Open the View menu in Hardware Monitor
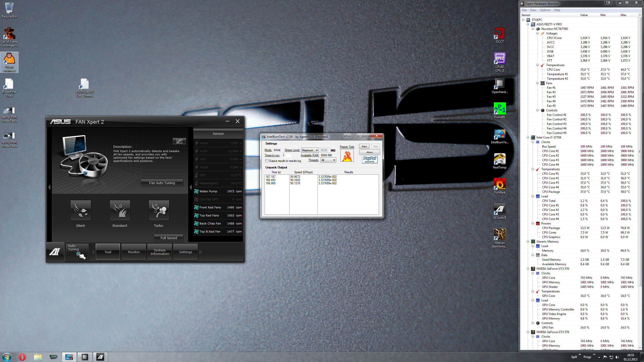 coord(533,10)
